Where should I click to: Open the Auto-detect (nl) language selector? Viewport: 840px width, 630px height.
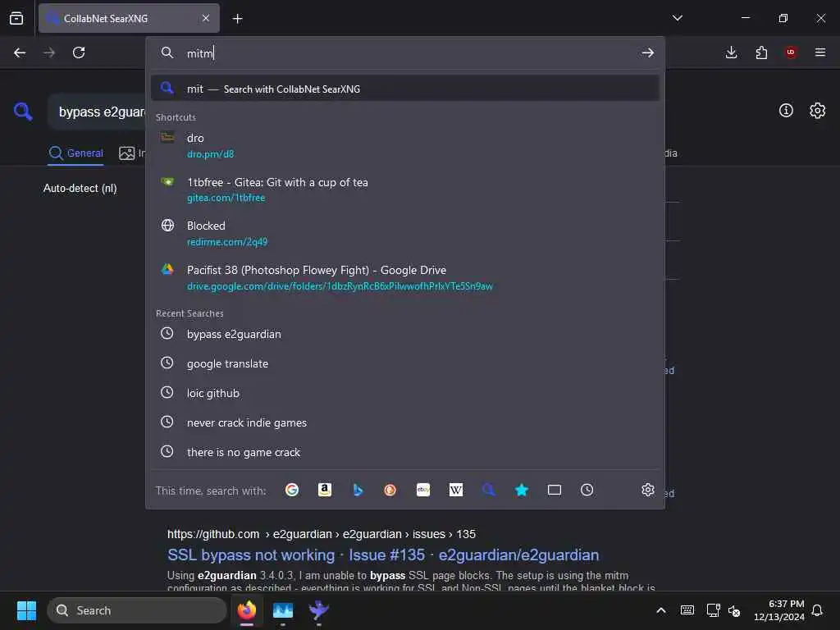click(x=80, y=188)
